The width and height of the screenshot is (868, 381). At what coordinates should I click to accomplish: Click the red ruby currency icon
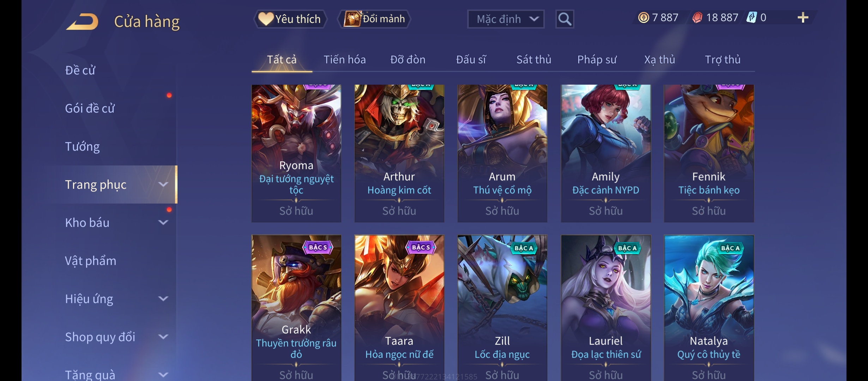[x=697, y=18]
